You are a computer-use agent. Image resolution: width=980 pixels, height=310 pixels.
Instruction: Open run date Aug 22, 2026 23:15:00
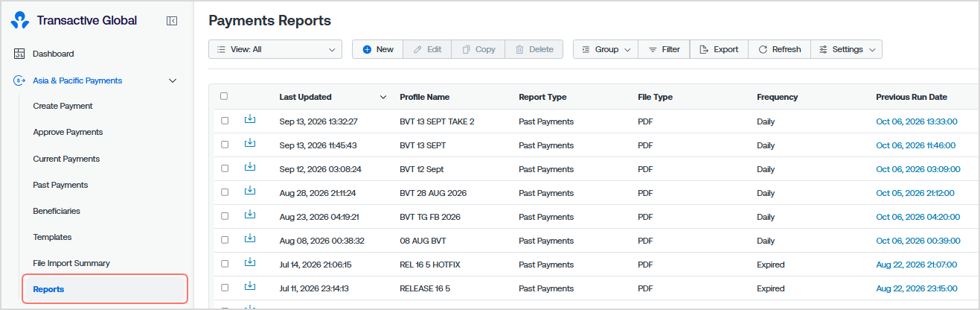(x=917, y=288)
